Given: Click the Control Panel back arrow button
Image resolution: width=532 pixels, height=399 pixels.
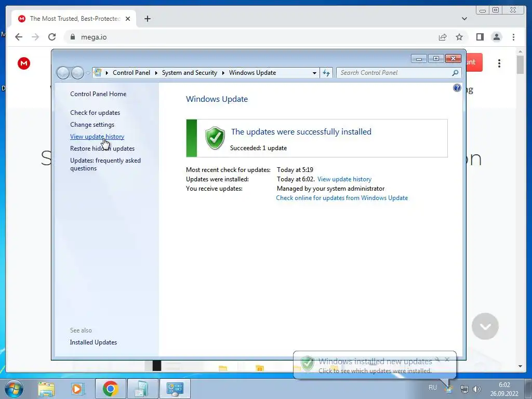Looking at the screenshot, I should coord(63,73).
